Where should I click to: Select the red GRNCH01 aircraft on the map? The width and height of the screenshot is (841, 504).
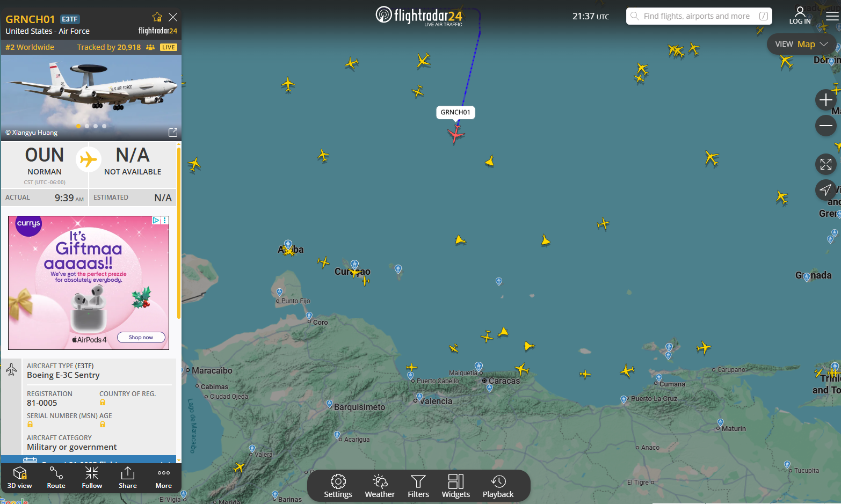pos(456,134)
